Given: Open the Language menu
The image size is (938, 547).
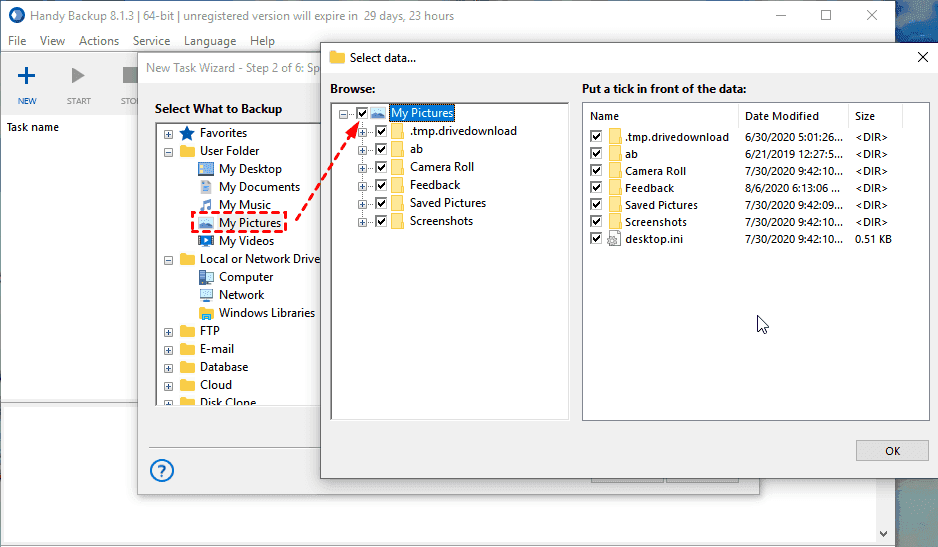Looking at the screenshot, I should (210, 41).
